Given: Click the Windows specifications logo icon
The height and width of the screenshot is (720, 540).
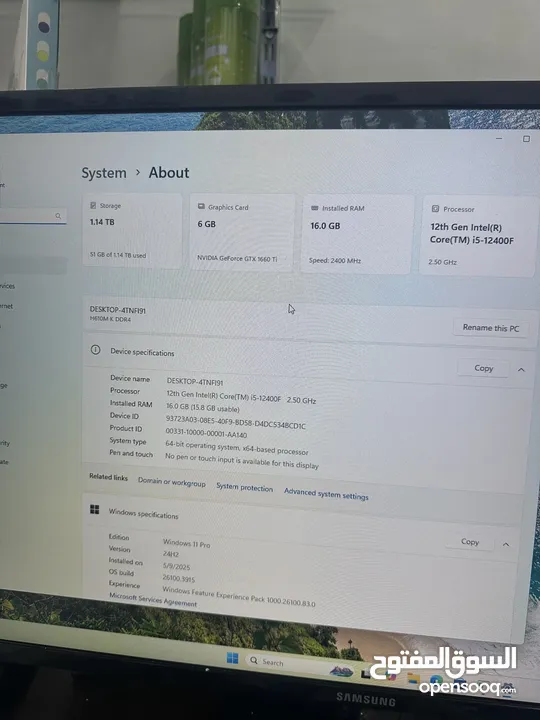Looking at the screenshot, I should (x=95, y=509).
